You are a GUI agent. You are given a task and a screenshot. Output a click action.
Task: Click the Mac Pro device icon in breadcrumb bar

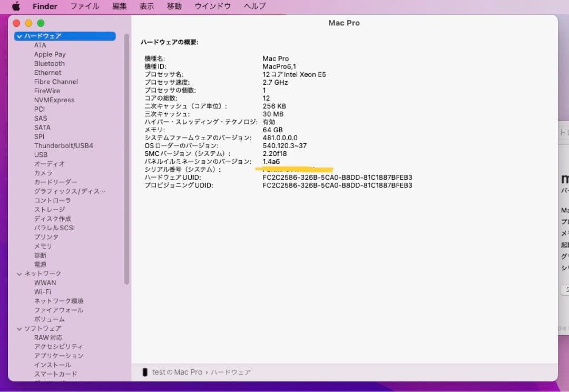[x=146, y=371]
